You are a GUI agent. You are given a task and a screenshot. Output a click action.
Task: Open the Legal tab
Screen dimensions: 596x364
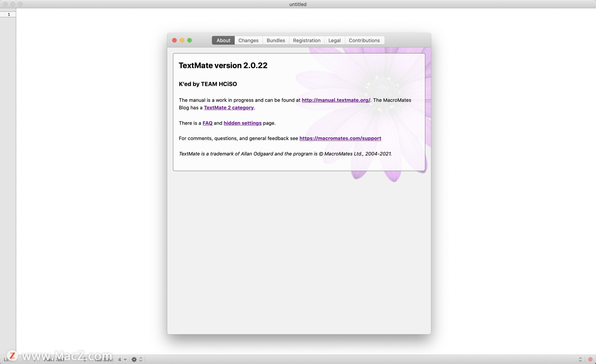334,40
